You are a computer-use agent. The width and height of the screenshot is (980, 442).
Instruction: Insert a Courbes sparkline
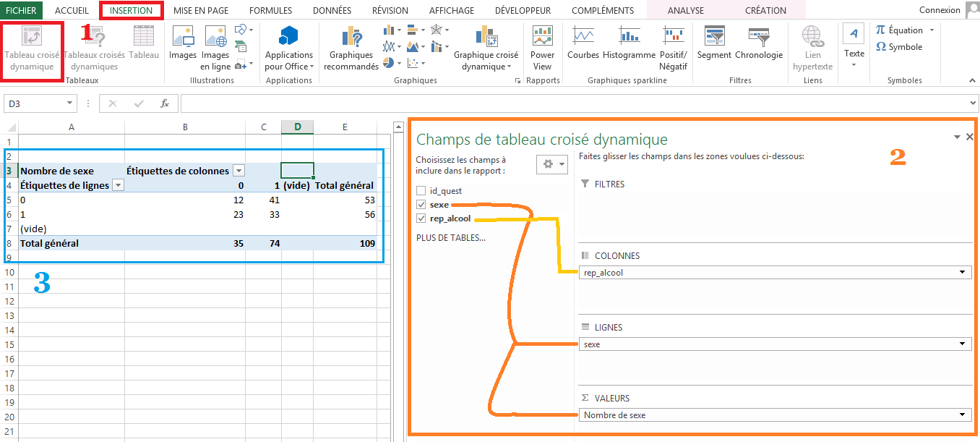tap(583, 45)
